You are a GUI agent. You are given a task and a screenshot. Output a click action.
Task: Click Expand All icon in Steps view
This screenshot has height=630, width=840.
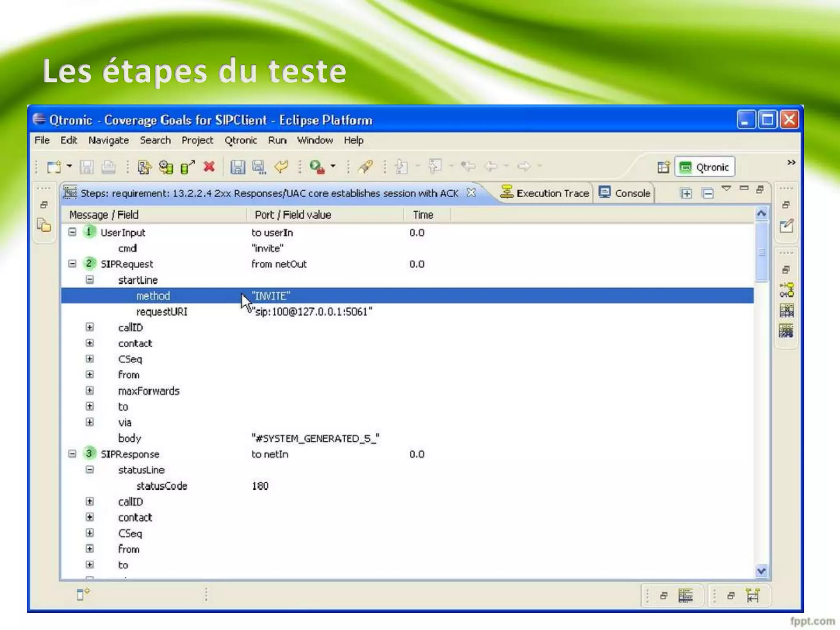(x=686, y=193)
